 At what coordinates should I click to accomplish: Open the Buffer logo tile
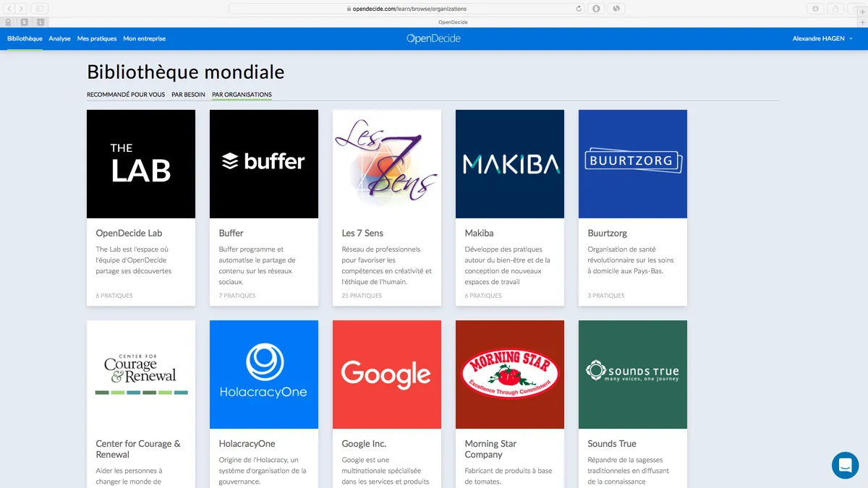click(264, 164)
